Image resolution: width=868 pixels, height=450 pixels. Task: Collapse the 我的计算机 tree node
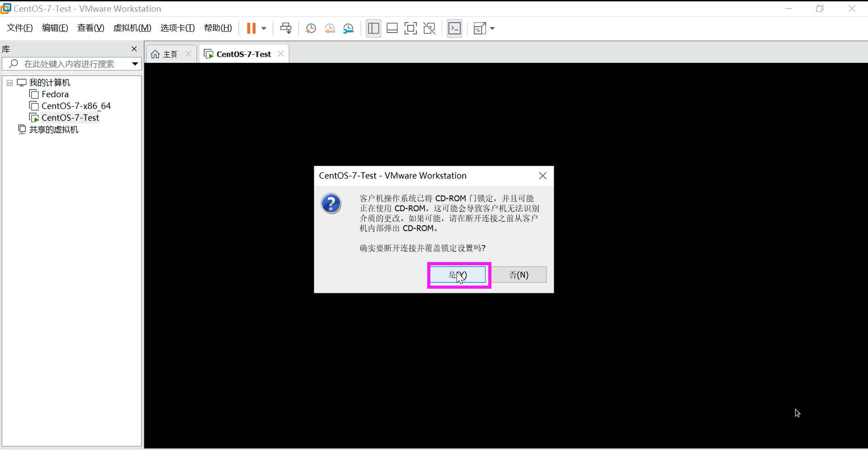9,83
